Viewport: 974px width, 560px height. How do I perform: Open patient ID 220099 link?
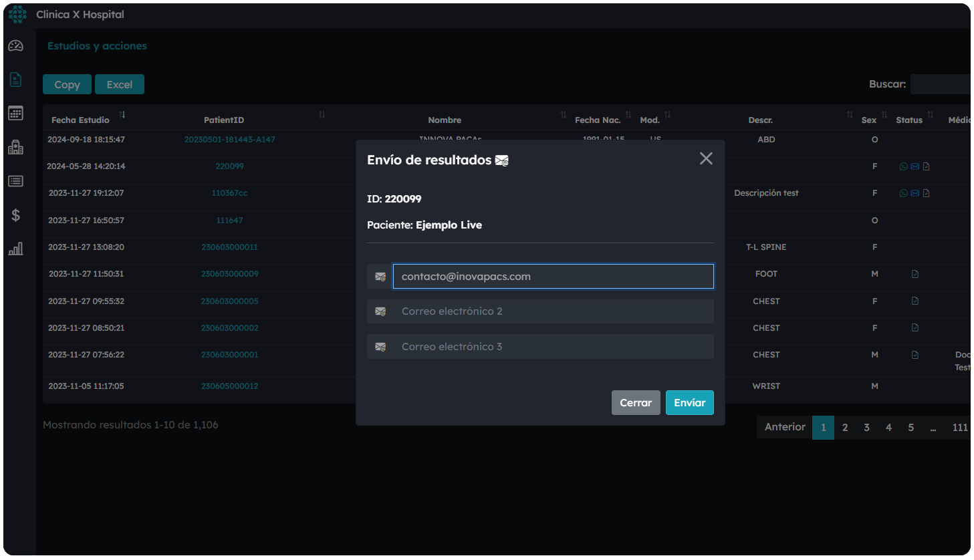229,166
